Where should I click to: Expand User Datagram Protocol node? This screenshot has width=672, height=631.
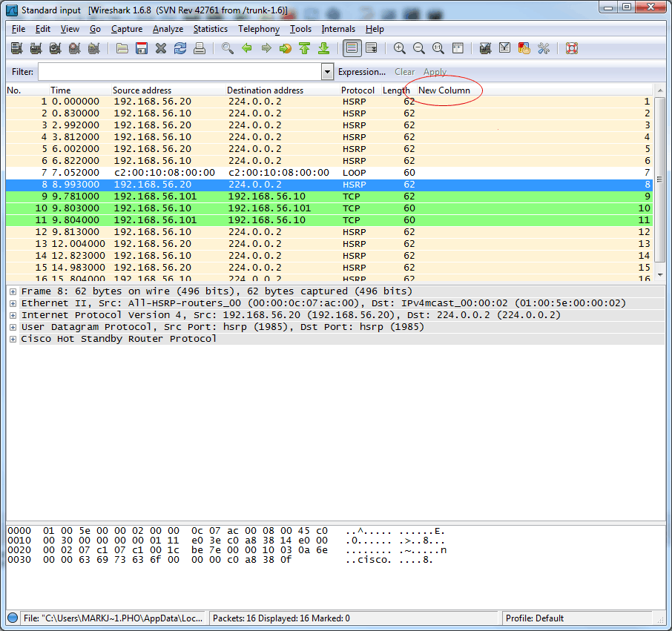point(13,327)
